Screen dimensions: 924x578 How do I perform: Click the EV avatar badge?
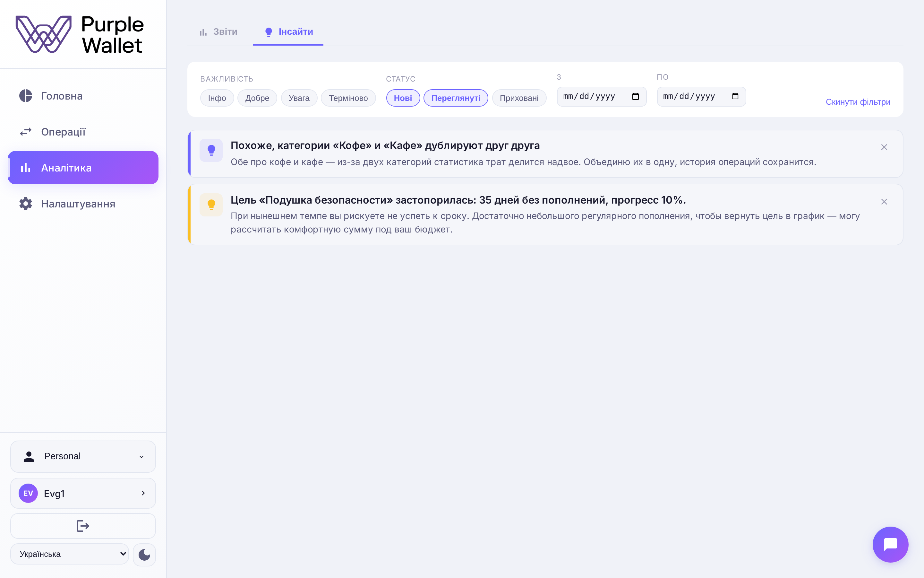28,493
